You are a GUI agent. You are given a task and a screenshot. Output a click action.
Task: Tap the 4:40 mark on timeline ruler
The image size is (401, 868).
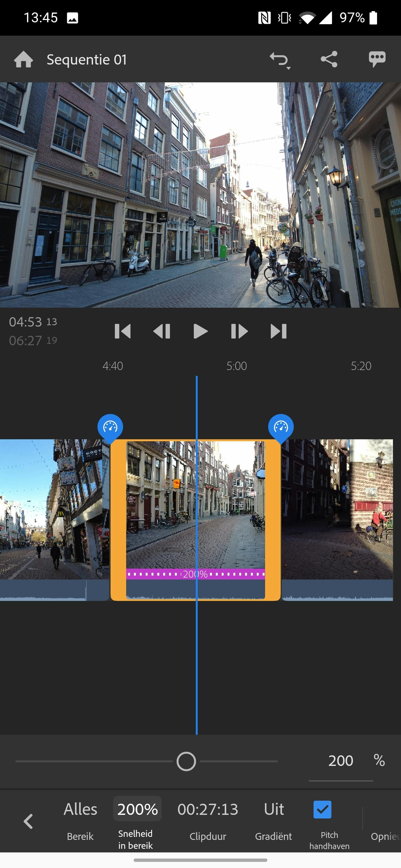[x=113, y=366]
